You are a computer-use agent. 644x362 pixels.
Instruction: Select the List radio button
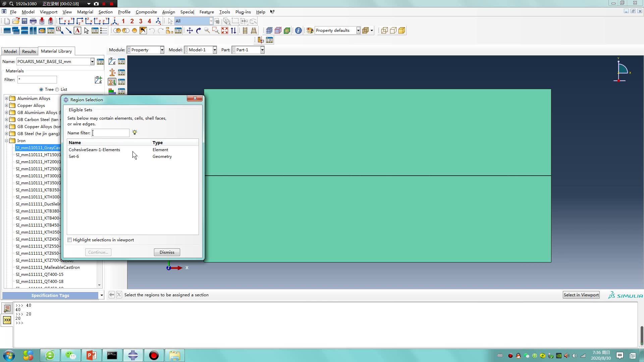tap(57, 89)
